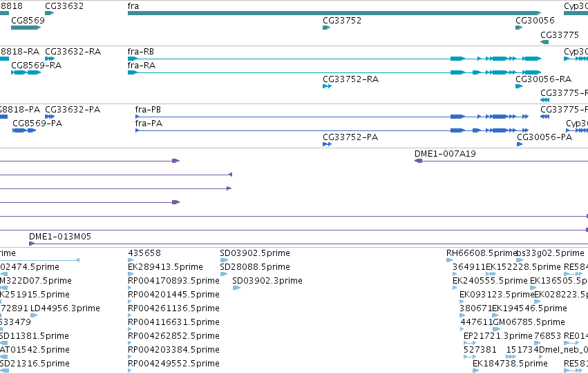The width and height of the screenshot is (588, 374).
Task: Select the RP004261136.5prime EST glyph
Action: (x=130, y=315)
